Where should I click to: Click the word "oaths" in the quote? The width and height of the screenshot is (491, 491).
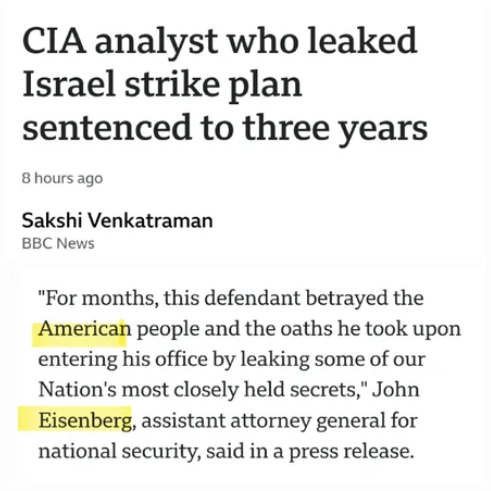pyautogui.click(x=306, y=329)
